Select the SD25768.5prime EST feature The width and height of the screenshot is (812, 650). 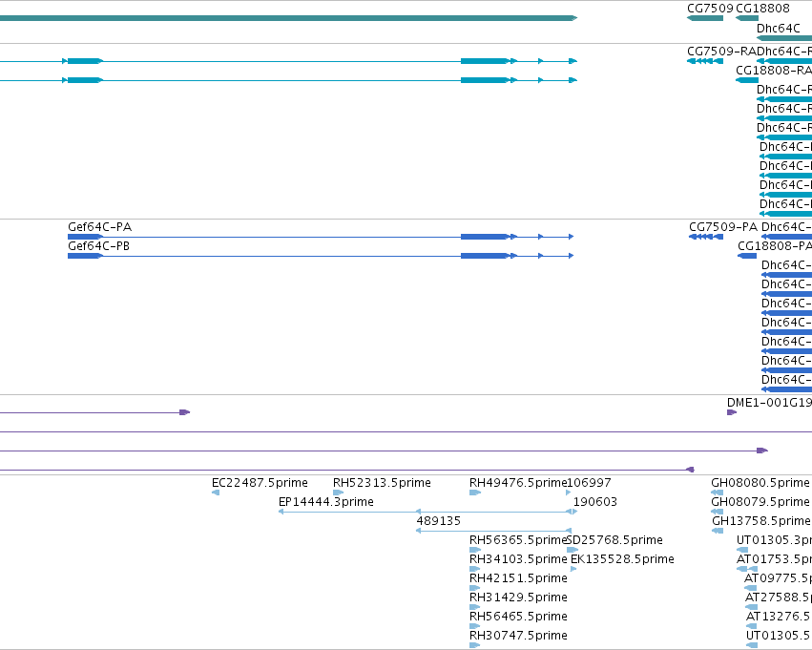pos(573,550)
